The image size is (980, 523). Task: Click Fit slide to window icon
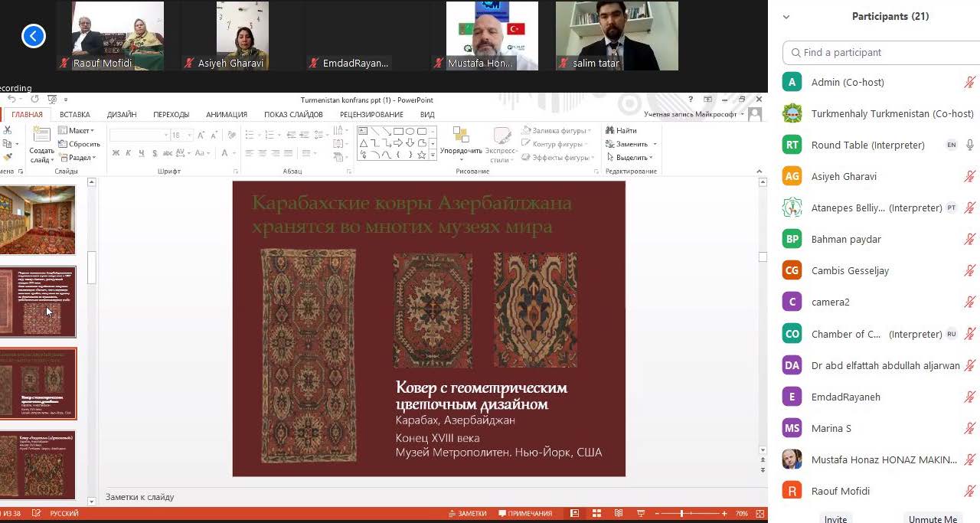[759, 513]
